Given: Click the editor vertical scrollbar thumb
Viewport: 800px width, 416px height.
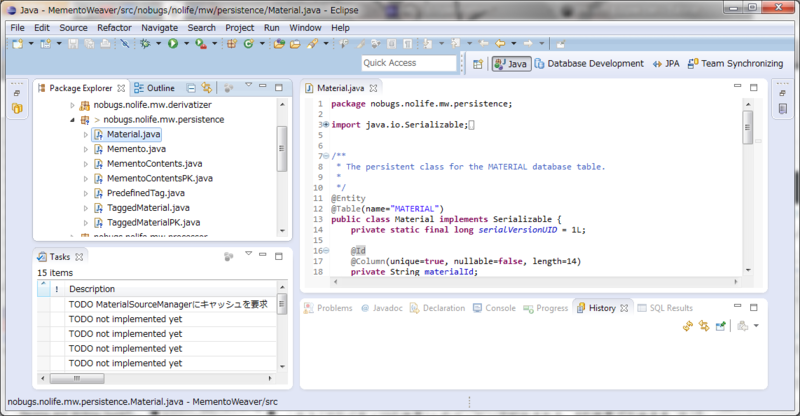Looking at the screenshot, I should [x=748, y=127].
